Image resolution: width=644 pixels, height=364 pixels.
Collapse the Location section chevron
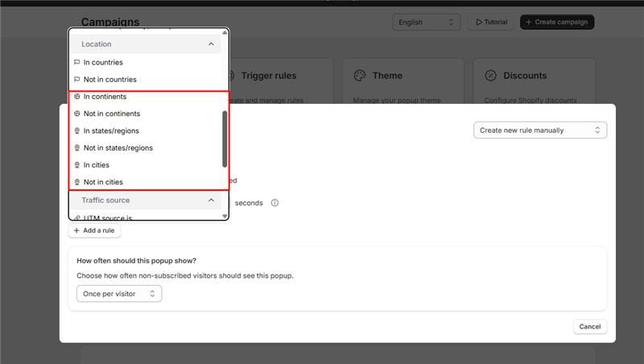click(211, 44)
